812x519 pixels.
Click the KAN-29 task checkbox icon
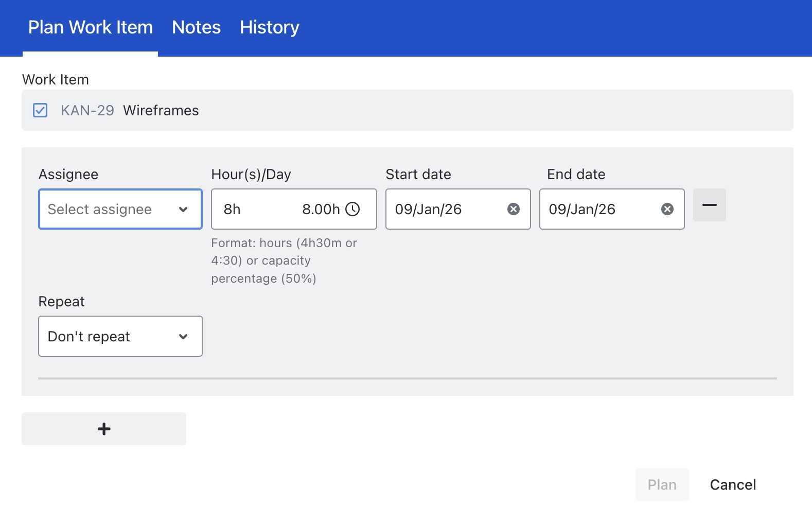(40, 110)
